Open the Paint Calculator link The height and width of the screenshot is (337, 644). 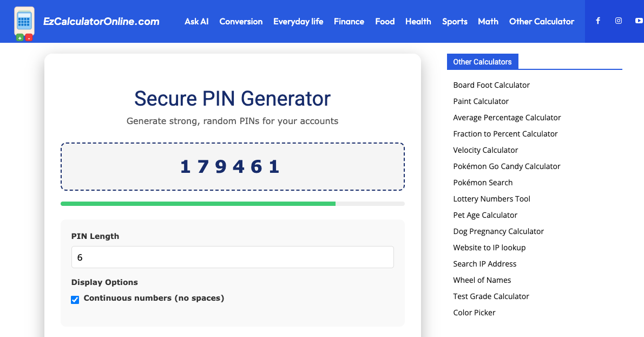click(x=481, y=101)
